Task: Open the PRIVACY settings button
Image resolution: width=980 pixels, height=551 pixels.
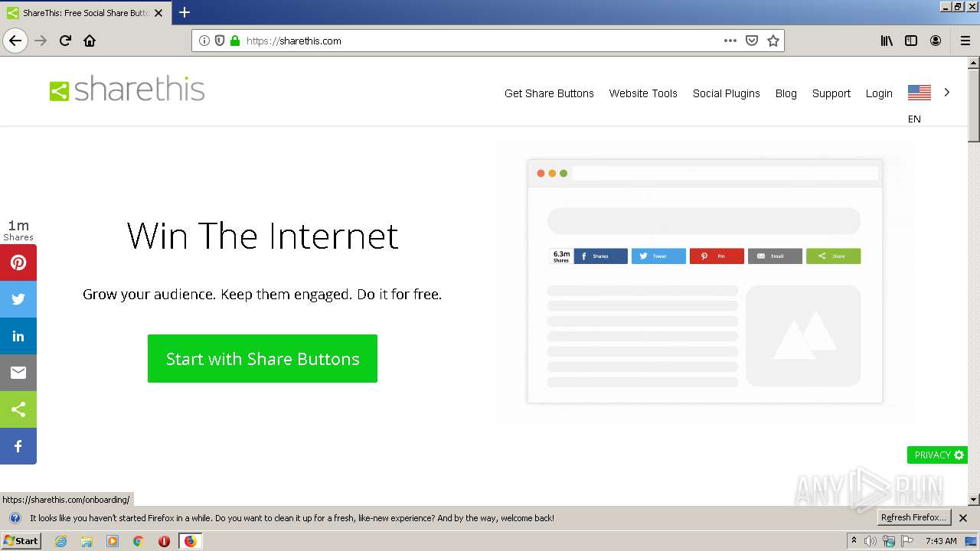Action: tap(937, 455)
